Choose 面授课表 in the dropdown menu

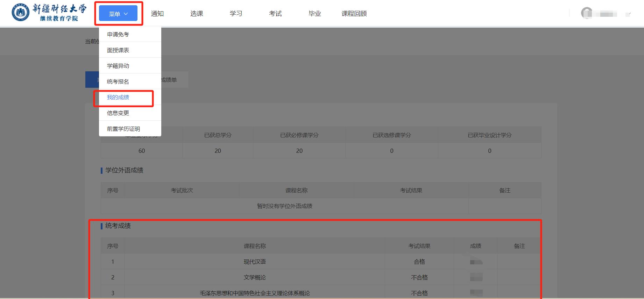pos(118,50)
